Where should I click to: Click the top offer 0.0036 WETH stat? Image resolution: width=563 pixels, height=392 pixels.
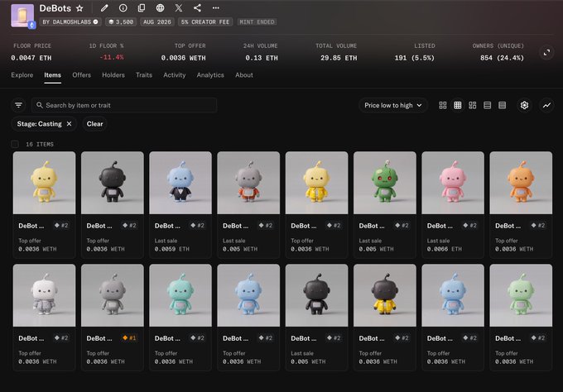[183, 58]
